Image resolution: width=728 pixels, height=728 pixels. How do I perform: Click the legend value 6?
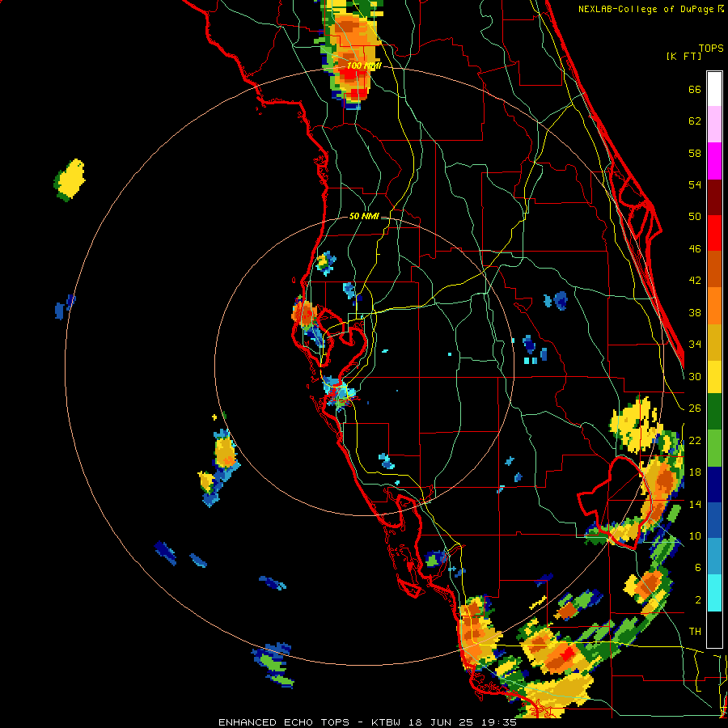(x=698, y=568)
